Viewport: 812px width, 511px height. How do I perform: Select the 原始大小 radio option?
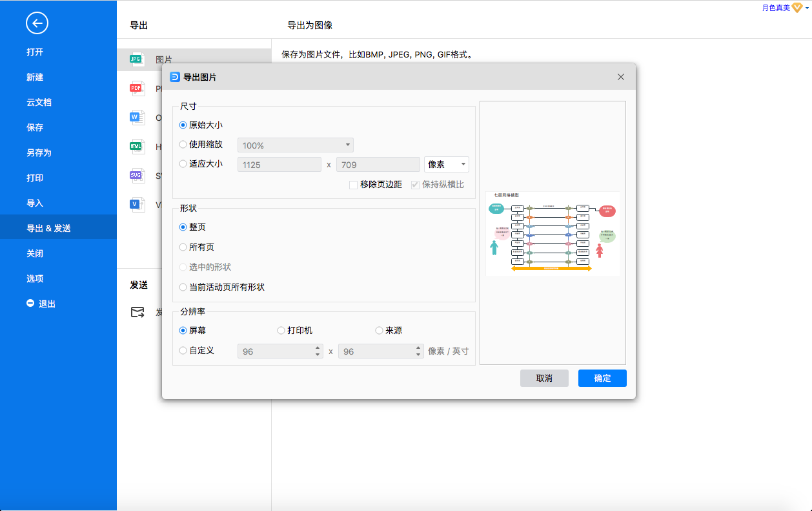coord(201,125)
